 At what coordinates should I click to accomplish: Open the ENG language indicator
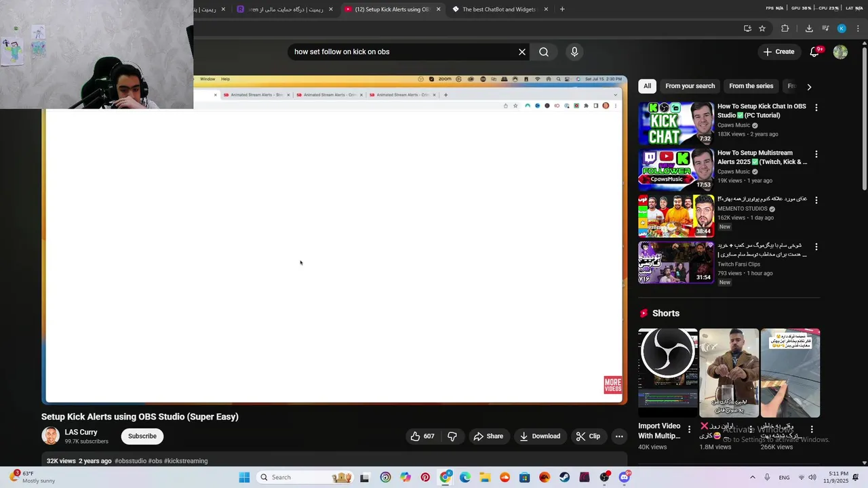tap(784, 477)
